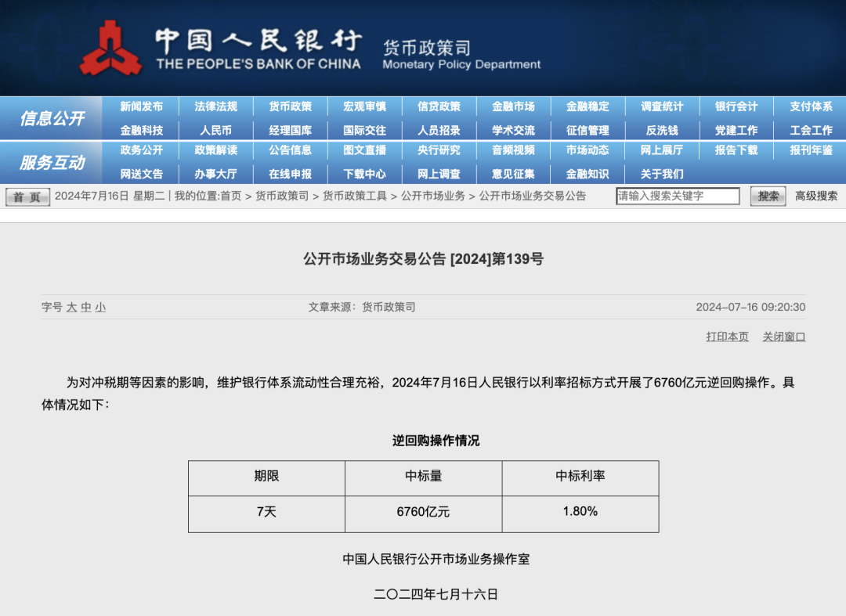
Task: Click the 搜索 search button
Action: [x=766, y=196]
